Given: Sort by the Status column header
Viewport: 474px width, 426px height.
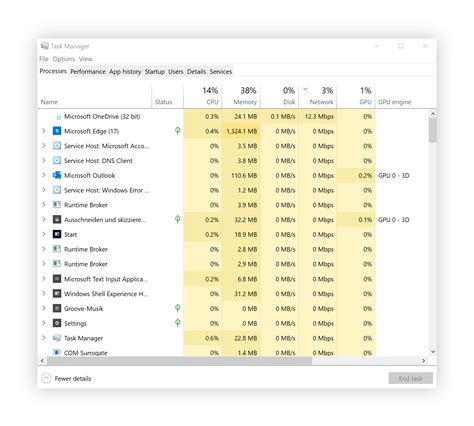Looking at the screenshot, I should tap(167, 96).
